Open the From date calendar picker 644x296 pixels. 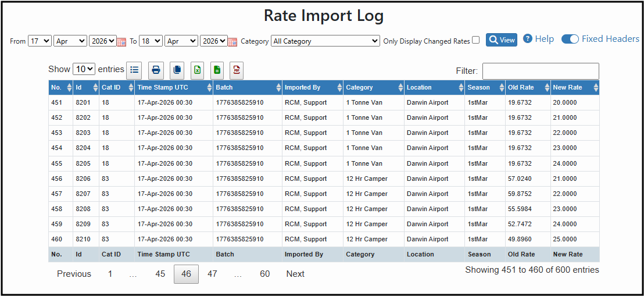pos(121,41)
